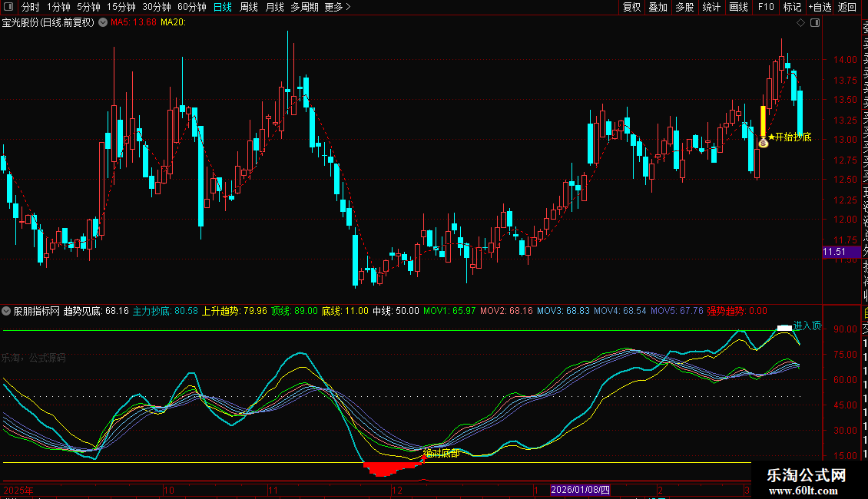Select the 分时 intraday view
The image size is (868, 499).
[30, 7]
